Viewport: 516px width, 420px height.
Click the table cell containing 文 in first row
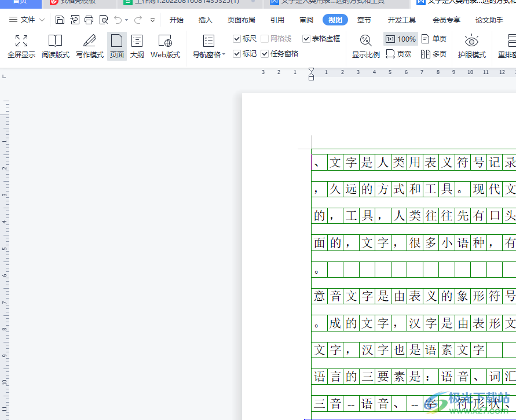click(335, 163)
